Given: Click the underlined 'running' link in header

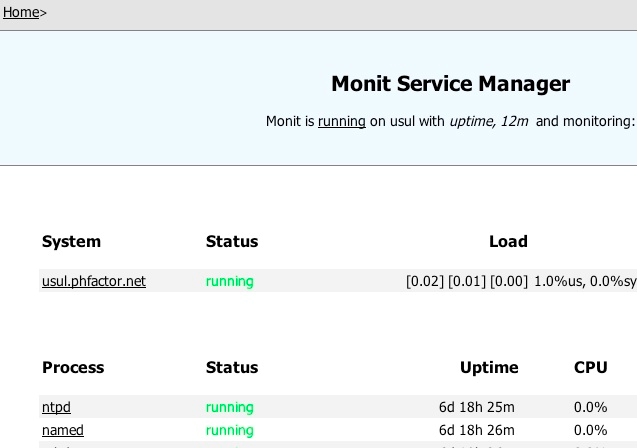Looking at the screenshot, I should (342, 121).
